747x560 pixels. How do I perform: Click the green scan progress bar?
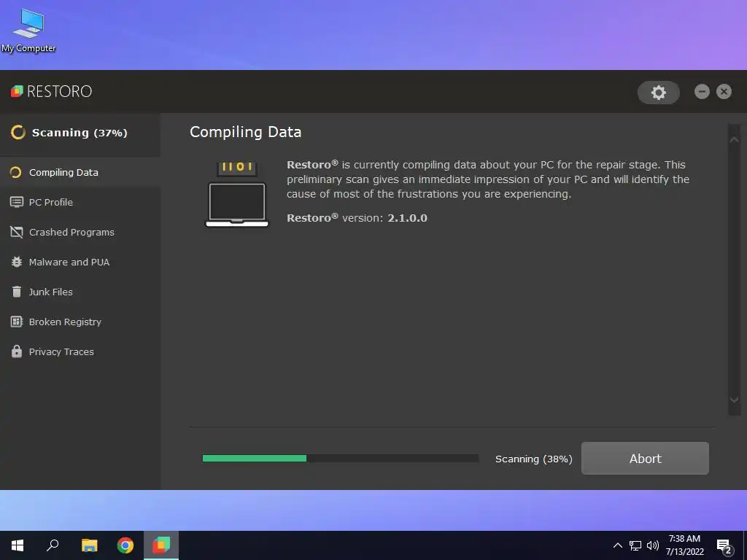click(341, 458)
